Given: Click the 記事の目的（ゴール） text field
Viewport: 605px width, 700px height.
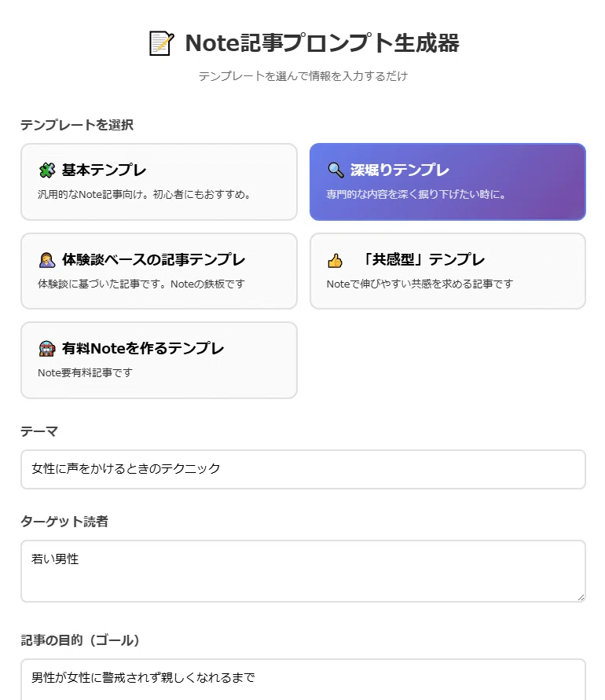Looking at the screenshot, I should 303,680.
